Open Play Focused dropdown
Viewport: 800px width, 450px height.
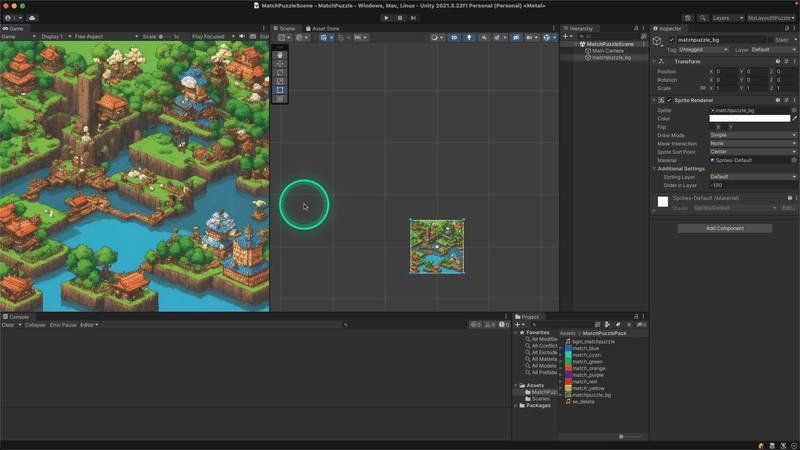click(213, 37)
